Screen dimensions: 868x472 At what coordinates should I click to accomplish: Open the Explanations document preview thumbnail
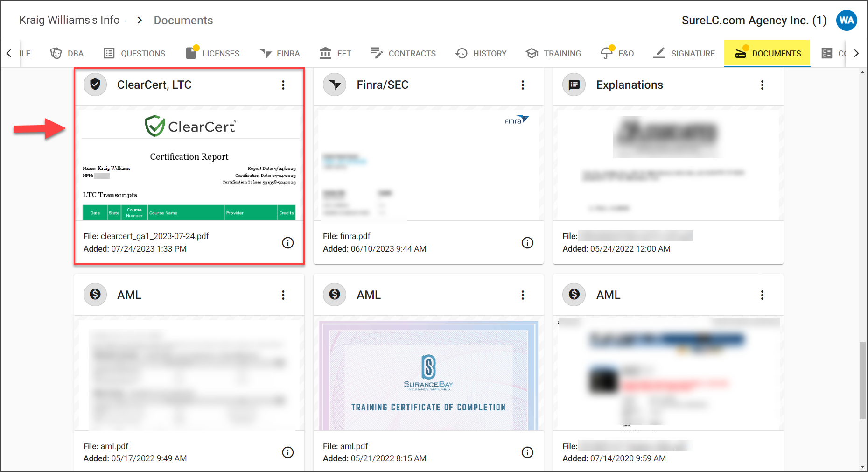pyautogui.click(x=668, y=163)
